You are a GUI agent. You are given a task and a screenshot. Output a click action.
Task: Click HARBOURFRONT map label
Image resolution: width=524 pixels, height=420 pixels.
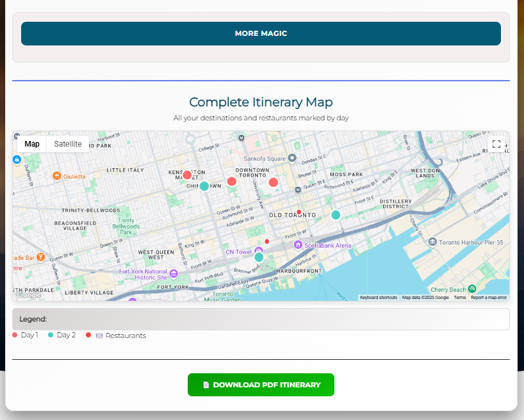[299, 271]
